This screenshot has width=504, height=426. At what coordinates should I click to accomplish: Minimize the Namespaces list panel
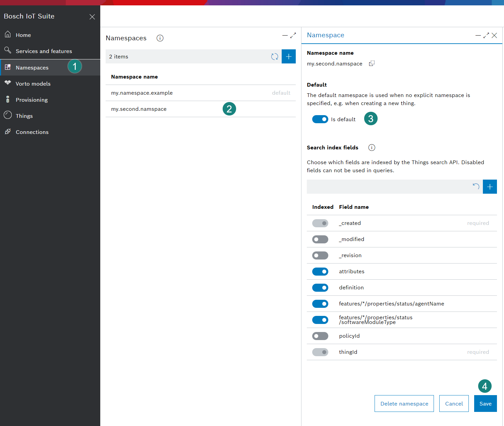[285, 35]
